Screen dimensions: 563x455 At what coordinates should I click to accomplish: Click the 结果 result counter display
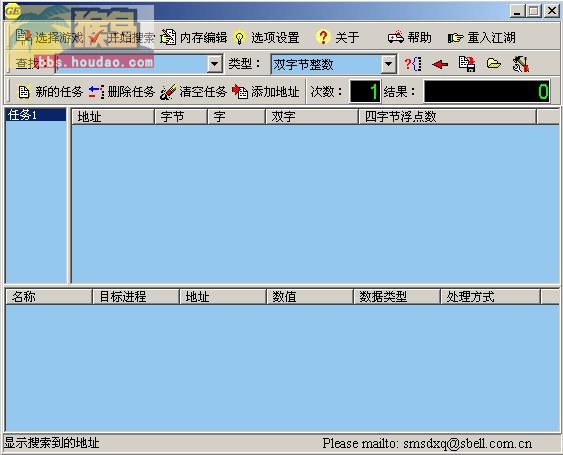[x=487, y=92]
